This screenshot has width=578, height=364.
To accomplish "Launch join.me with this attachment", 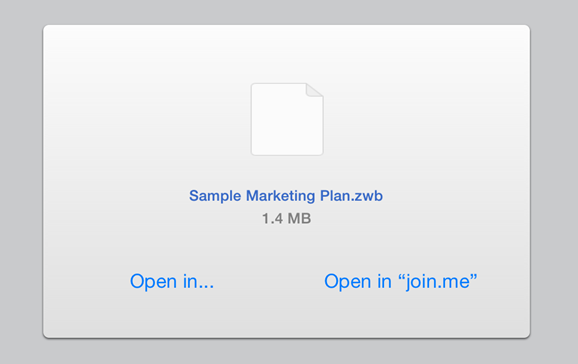I will click(400, 282).
